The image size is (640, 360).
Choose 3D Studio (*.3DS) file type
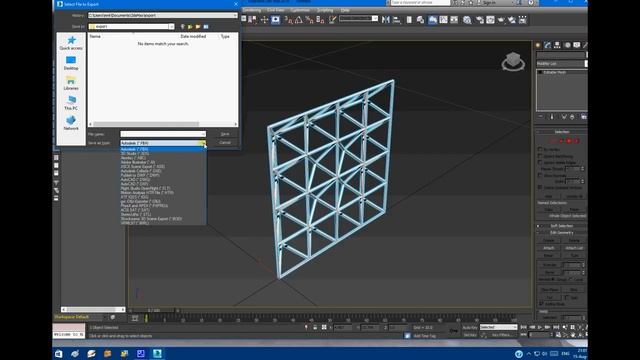coord(163,153)
